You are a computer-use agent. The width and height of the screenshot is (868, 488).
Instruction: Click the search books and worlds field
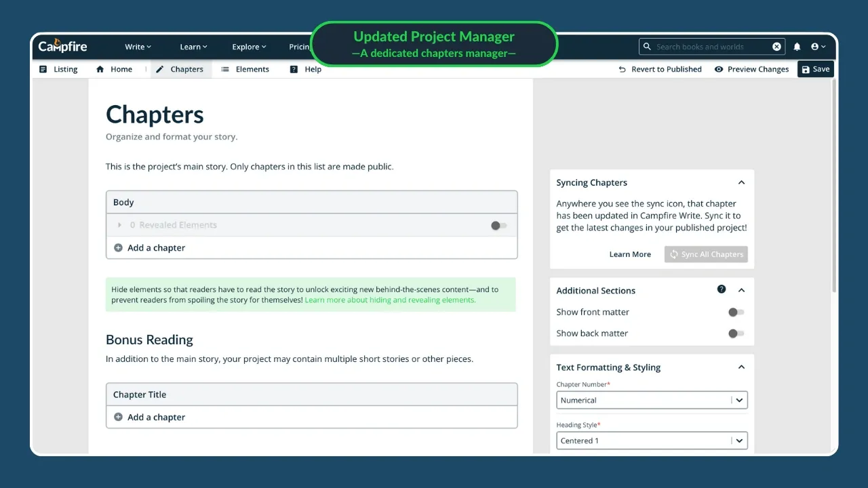705,47
